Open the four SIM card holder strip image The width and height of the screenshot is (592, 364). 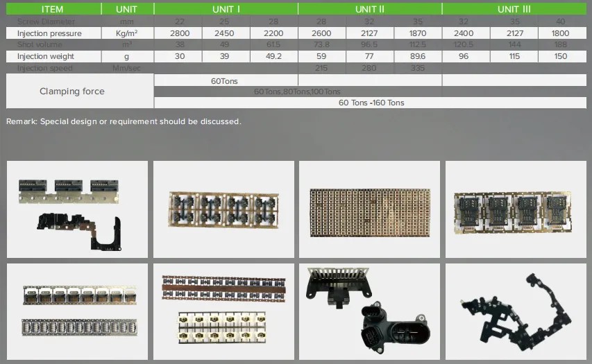[x=516, y=209]
